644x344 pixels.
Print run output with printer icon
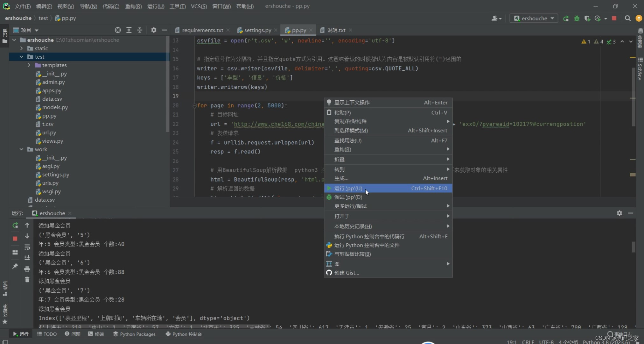(27, 269)
